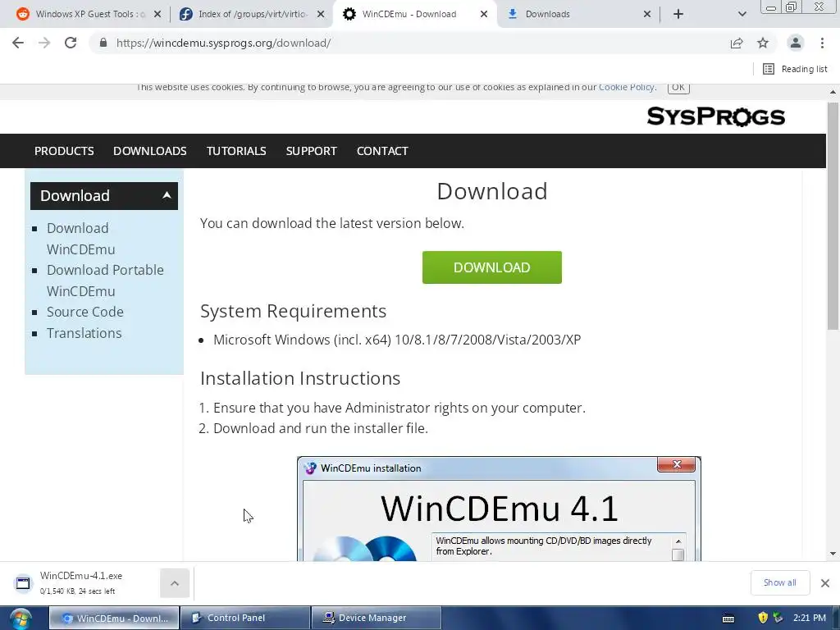Open a new browser tab

[678, 14]
